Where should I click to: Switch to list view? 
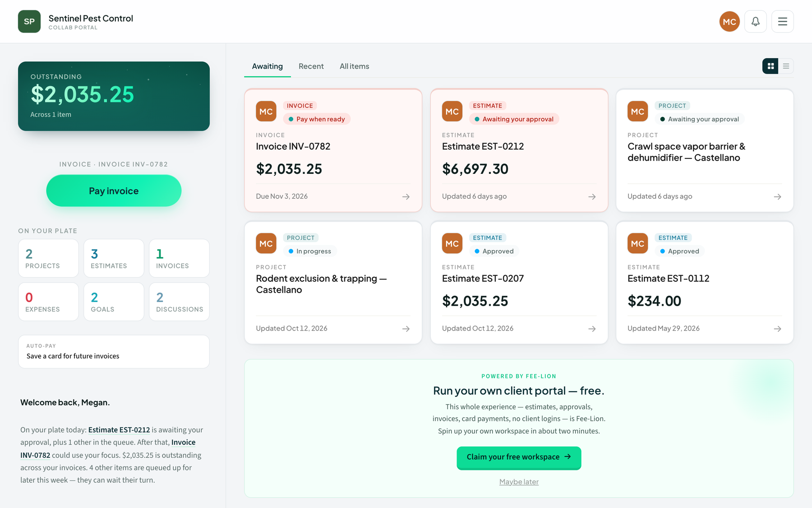pyautogui.click(x=786, y=66)
